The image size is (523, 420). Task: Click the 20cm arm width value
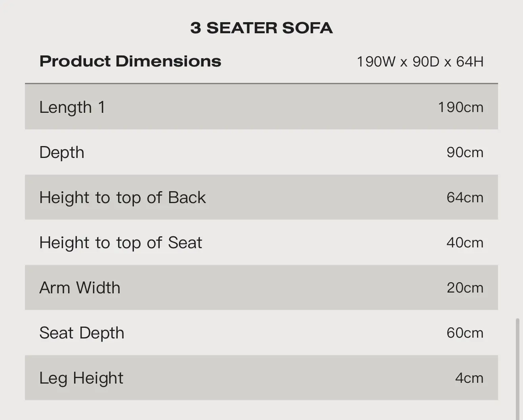pos(465,288)
